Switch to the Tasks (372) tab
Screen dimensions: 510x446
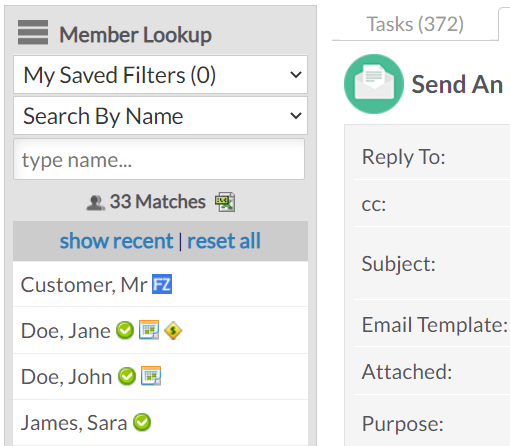click(x=415, y=24)
